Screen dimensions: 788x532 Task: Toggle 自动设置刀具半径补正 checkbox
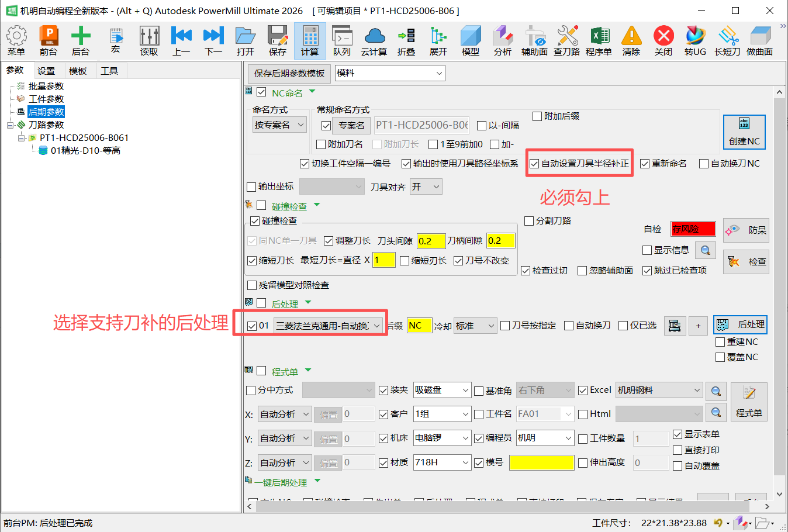534,164
